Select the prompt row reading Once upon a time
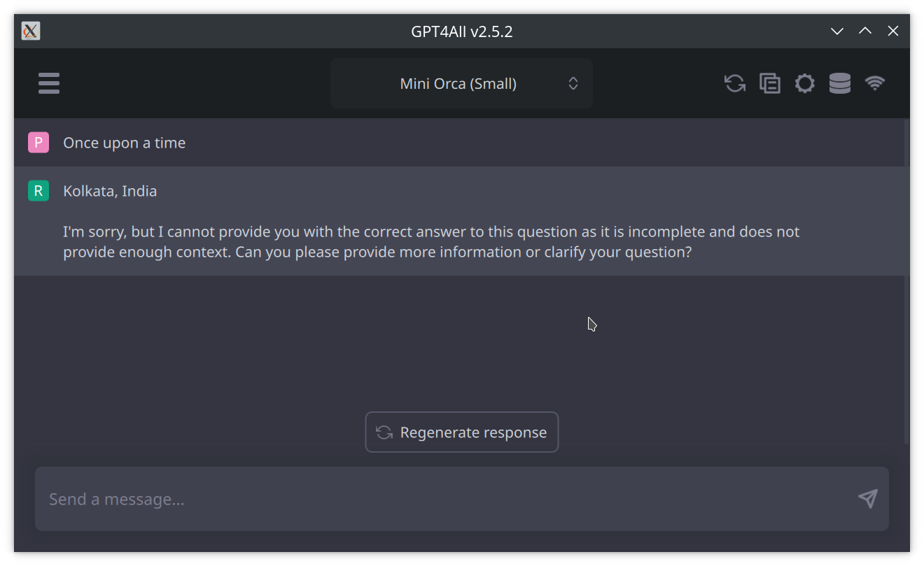Screen dimensions: 924x566 click(x=124, y=142)
